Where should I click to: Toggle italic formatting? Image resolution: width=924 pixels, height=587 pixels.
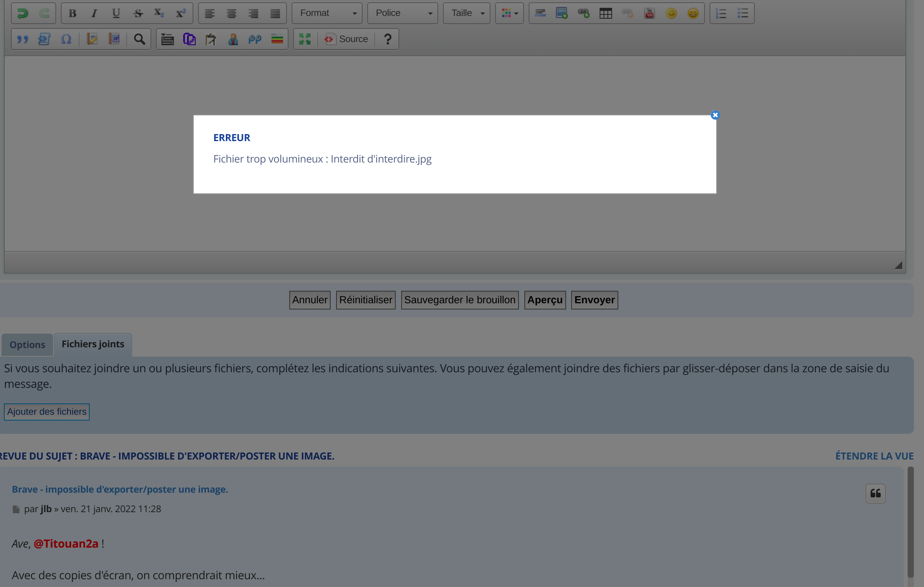[94, 14]
